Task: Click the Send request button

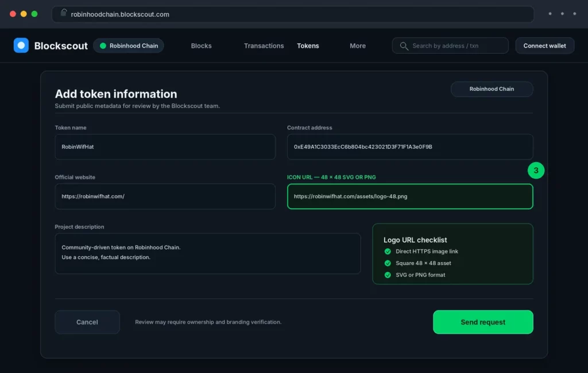Action: pos(483,322)
